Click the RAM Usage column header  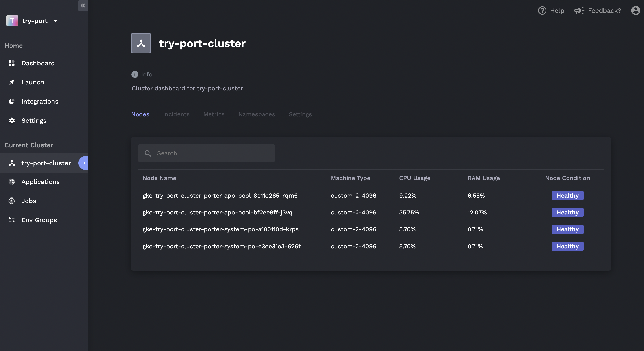point(484,178)
